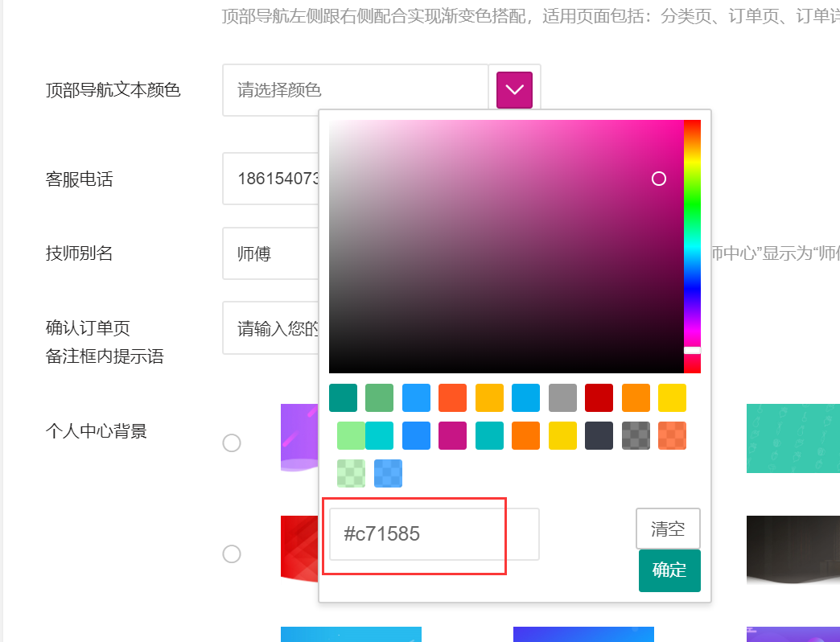This screenshot has height=642, width=840.
Task: Pick the bright yellow swatch ending first row
Action: 673,398
